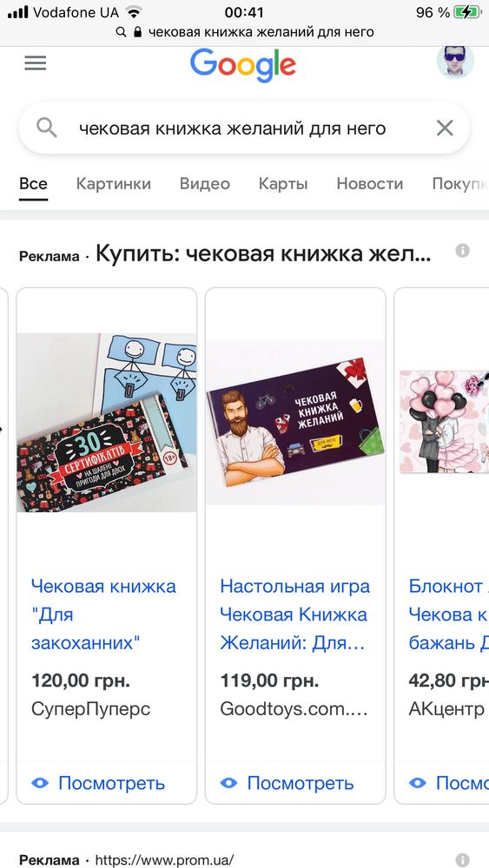Switch to the Картинки tab
Image resolution: width=489 pixels, height=868 pixels.
(114, 184)
